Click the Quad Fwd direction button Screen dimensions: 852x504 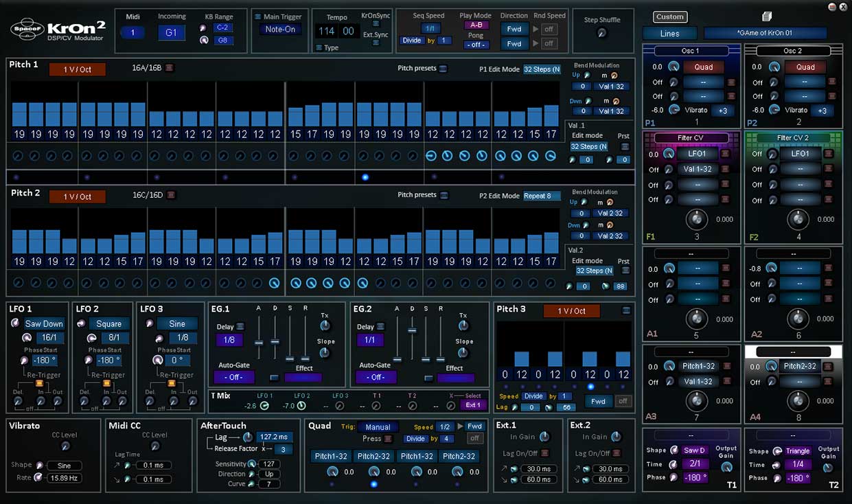pos(474,426)
